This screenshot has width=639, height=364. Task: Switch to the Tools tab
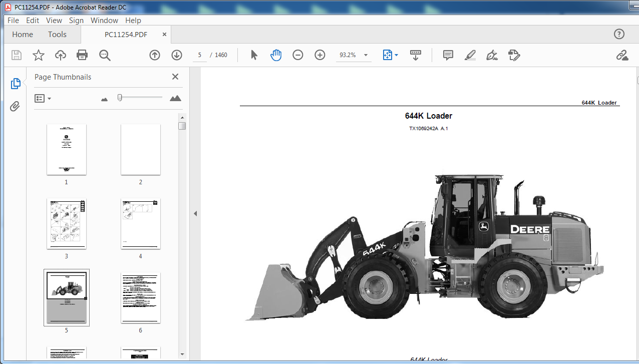(x=57, y=35)
